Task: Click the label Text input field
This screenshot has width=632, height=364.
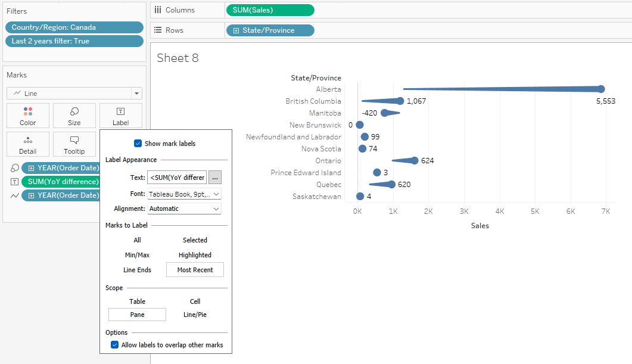Action: pyautogui.click(x=177, y=178)
